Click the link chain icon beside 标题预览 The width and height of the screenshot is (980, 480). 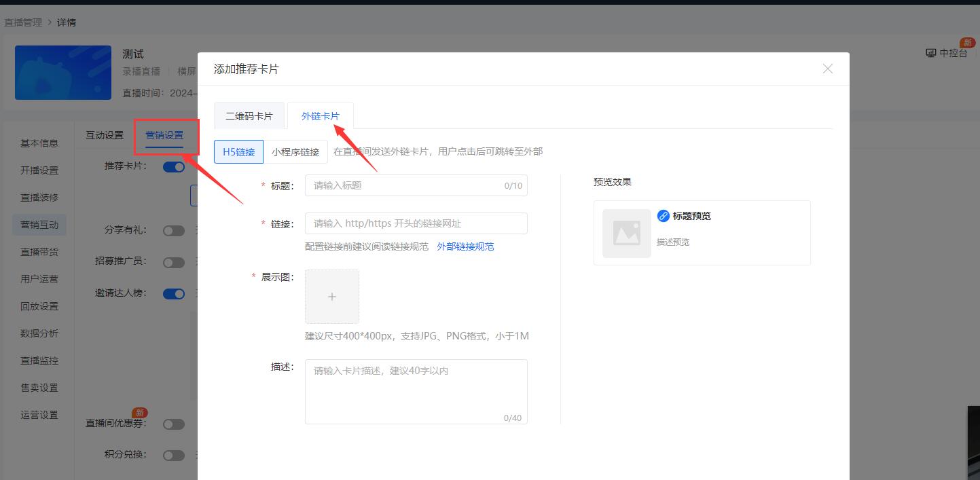click(664, 216)
